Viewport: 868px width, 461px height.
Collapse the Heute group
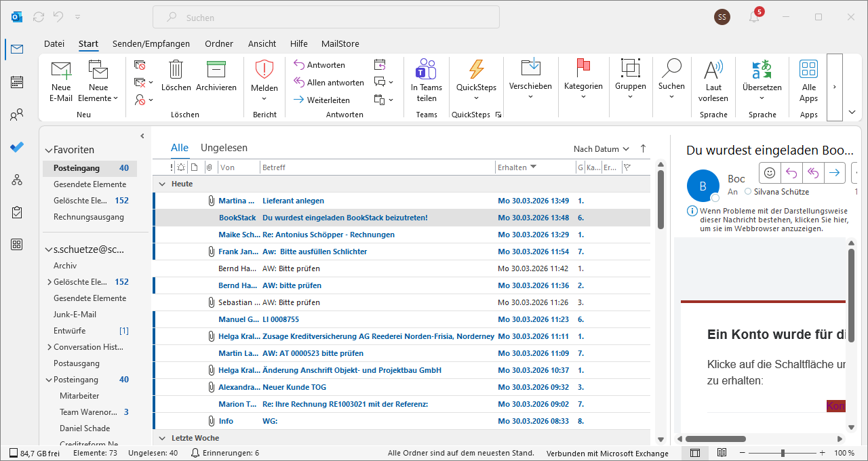[x=162, y=184]
